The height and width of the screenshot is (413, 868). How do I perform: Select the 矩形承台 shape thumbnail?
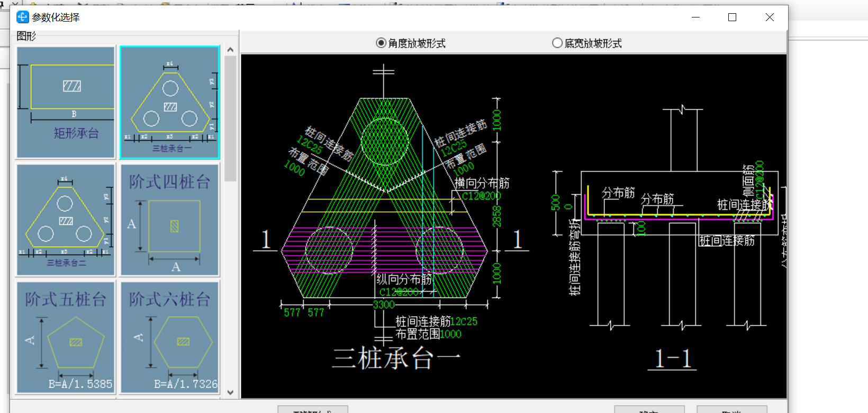pyautogui.click(x=66, y=102)
